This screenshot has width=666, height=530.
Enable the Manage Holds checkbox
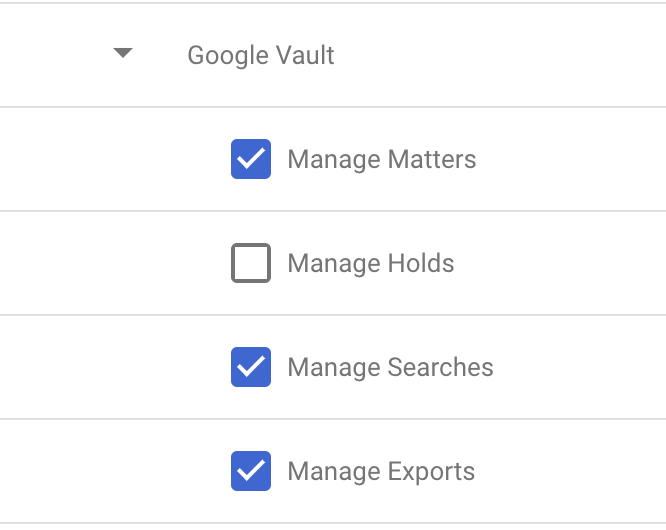pos(251,263)
